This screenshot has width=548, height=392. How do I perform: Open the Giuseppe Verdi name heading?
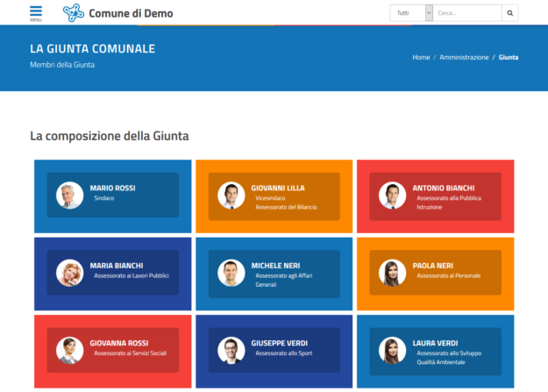(x=279, y=343)
